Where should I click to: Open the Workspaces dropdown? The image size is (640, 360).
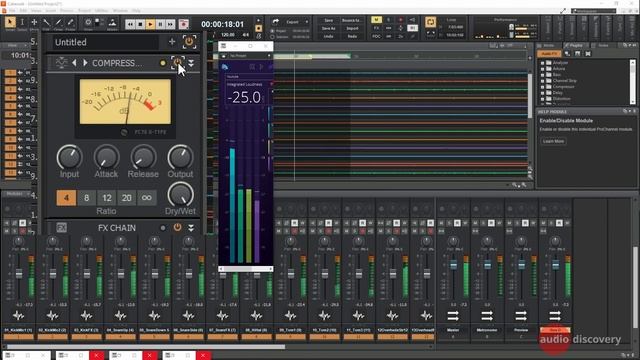593,11
